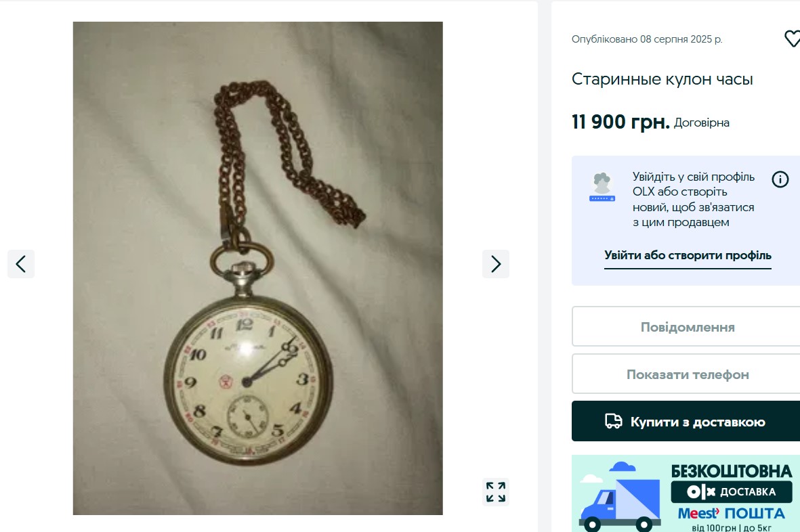Image resolution: width=800 pixels, height=532 pixels.
Task: Click the blue truck illustration in banner
Action: tap(619, 497)
